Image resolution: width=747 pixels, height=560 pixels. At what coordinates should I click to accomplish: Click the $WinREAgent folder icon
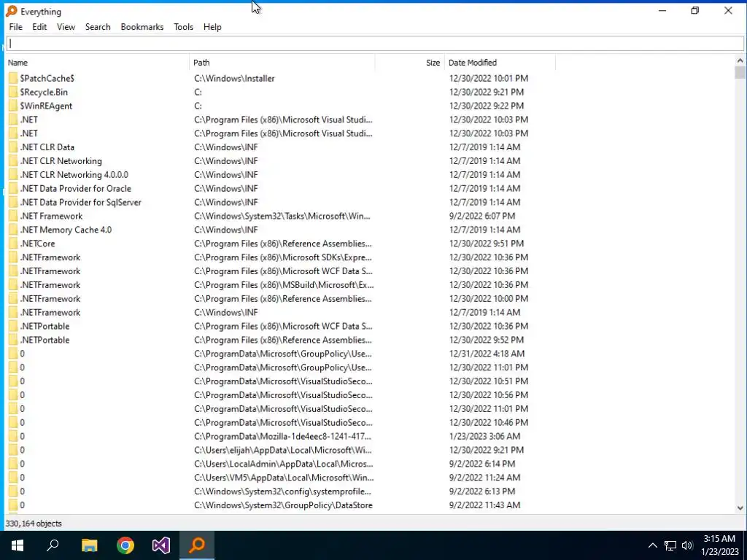pos(13,106)
